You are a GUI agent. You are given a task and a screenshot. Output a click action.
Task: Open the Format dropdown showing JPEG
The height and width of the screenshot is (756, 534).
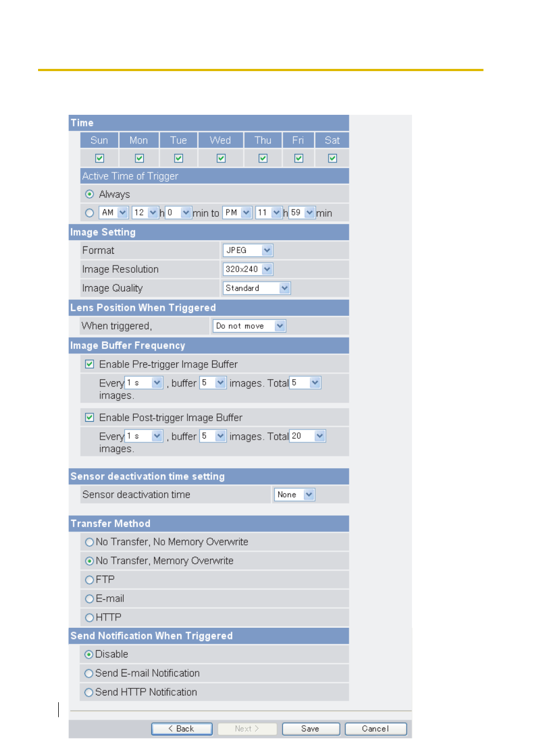248,250
